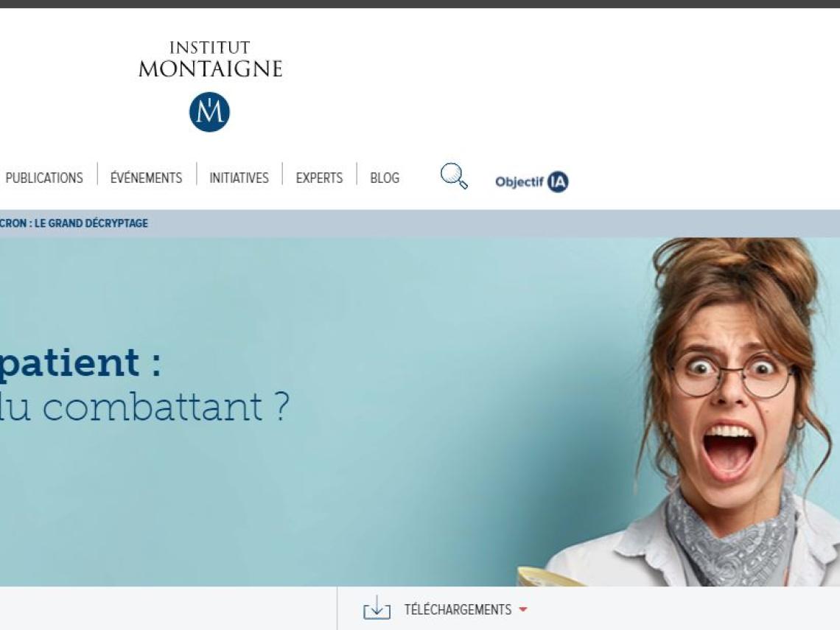Viewport: 840px width, 630px height.
Task: Click the download tray arrow icon
Action: [x=377, y=608]
